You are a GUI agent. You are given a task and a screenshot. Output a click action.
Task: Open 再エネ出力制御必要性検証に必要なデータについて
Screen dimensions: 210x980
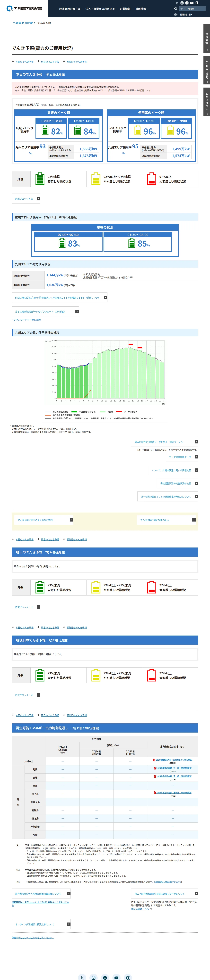tap(165, 894)
